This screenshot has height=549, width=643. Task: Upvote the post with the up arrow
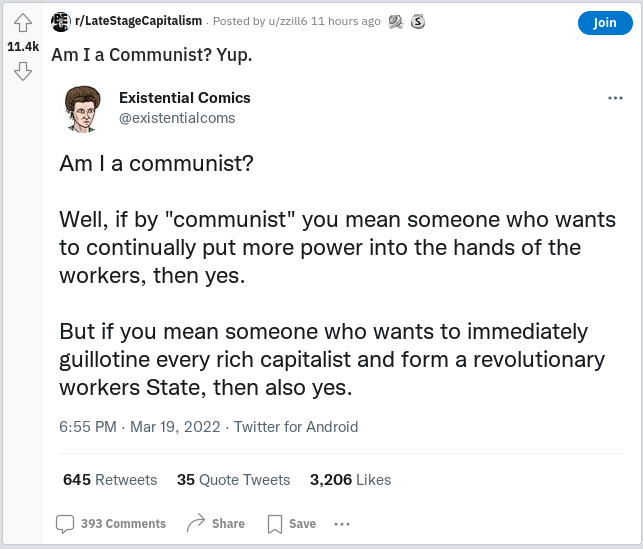(23, 23)
